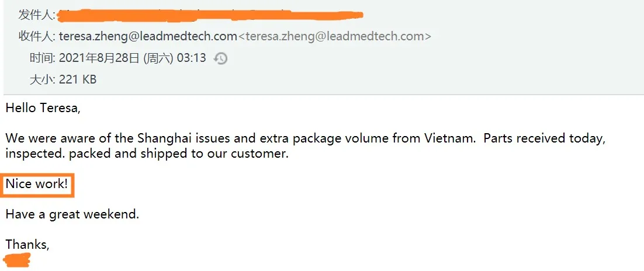Click the 221 KB size value

pyautogui.click(x=78, y=79)
